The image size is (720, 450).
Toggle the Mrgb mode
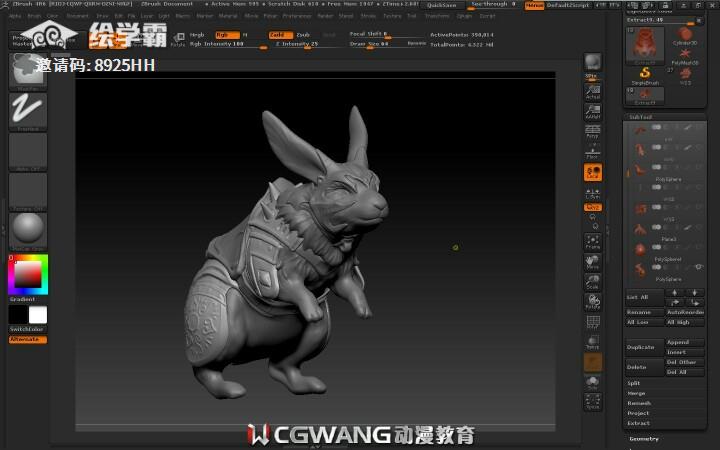[x=197, y=35]
